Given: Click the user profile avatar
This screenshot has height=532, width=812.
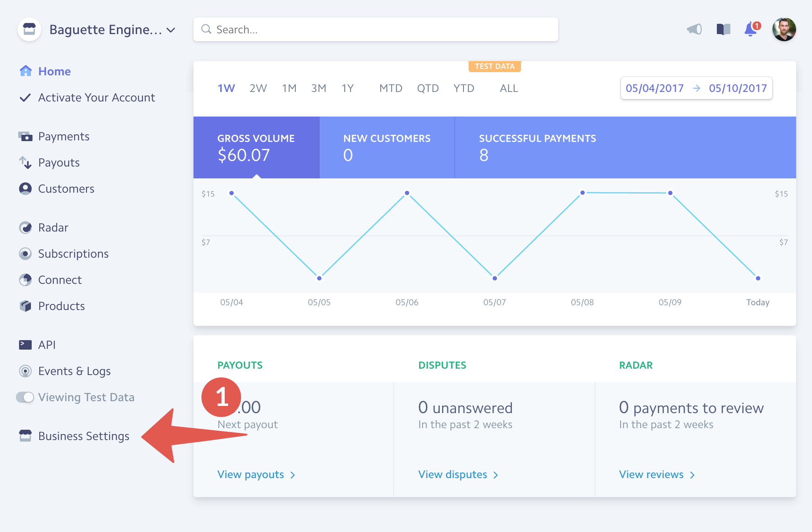Looking at the screenshot, I should click(x=784, y=29).
